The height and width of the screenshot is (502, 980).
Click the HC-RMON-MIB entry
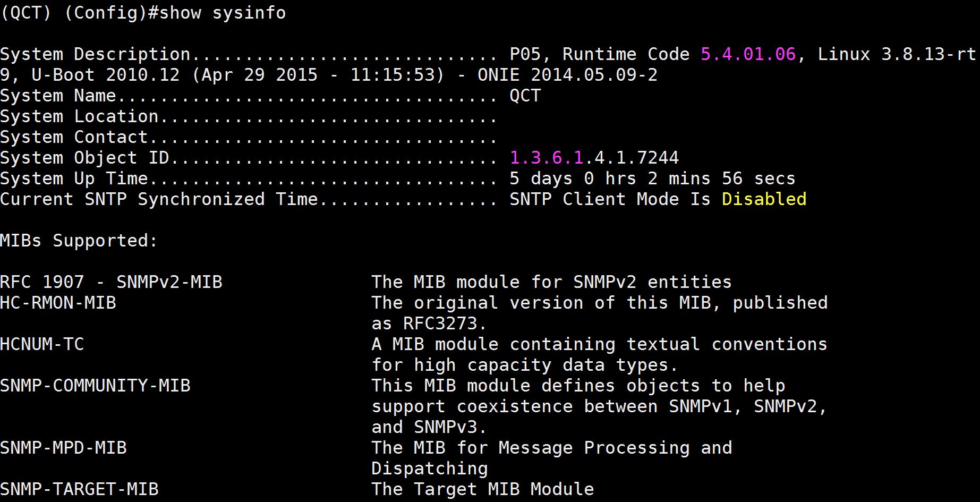coord(58,303)
